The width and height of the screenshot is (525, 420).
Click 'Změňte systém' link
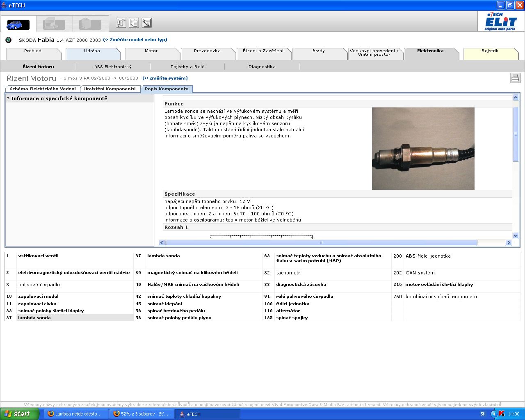point(165,78)
